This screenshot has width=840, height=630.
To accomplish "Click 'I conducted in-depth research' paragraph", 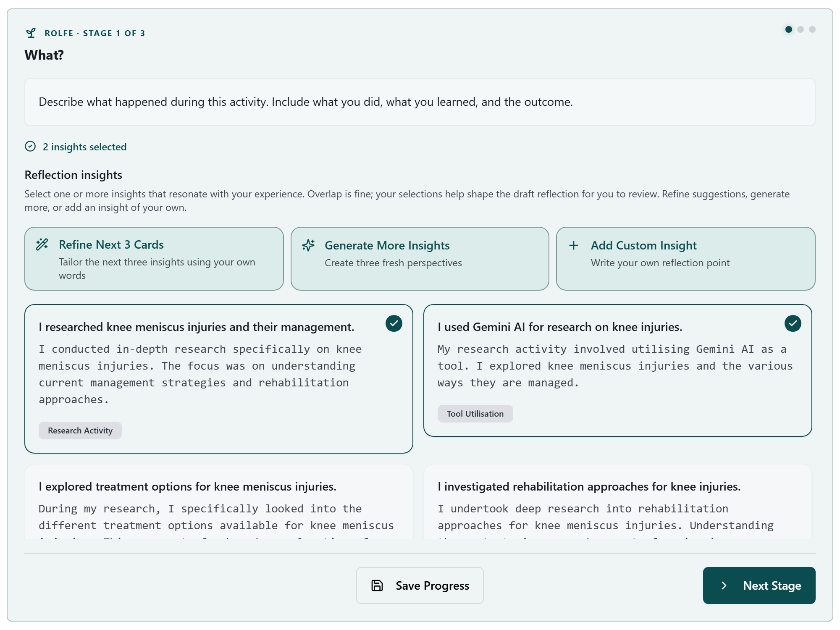I will click(200, 374).
